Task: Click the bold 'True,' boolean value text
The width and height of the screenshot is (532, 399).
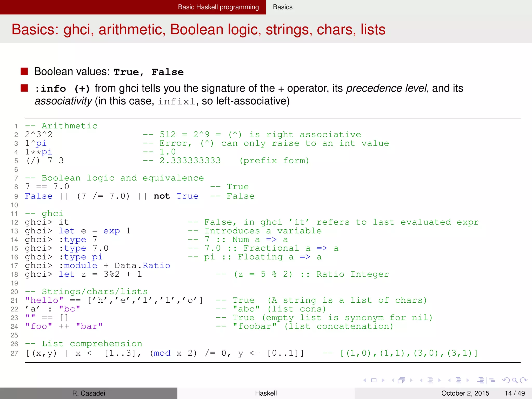Action: point(129,72)
